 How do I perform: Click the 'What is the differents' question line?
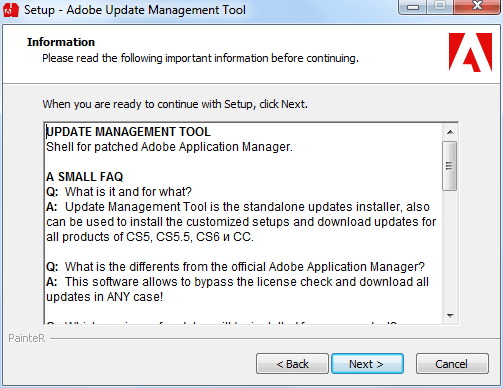click(x=235, y=267)
